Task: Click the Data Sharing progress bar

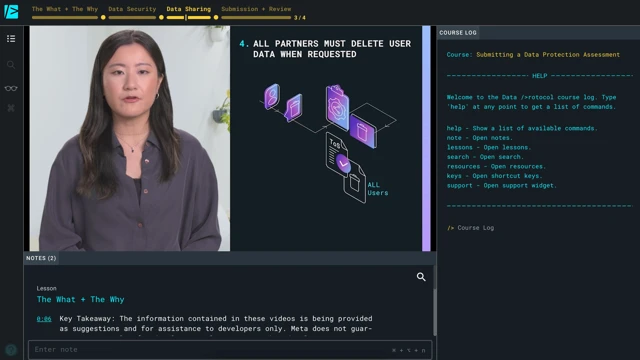Action: [x=189, y=18]
